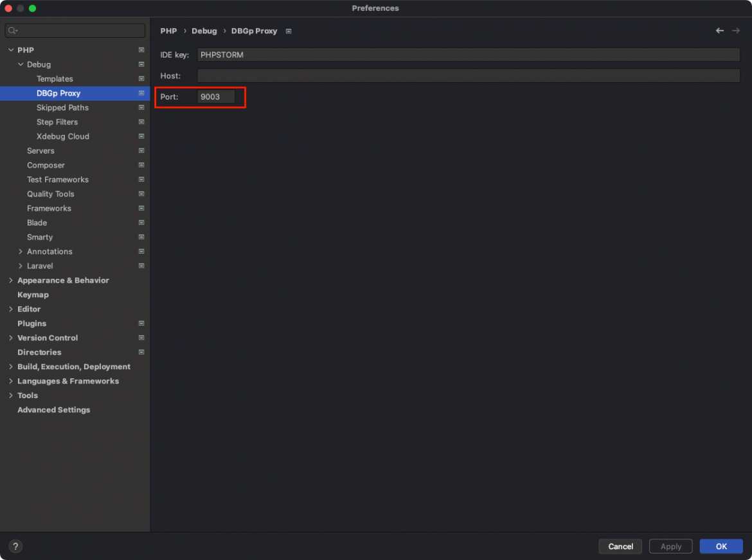Screen dimensions: 752x560
Task: Click the project-level icon on Composer row
Action: 141,165
